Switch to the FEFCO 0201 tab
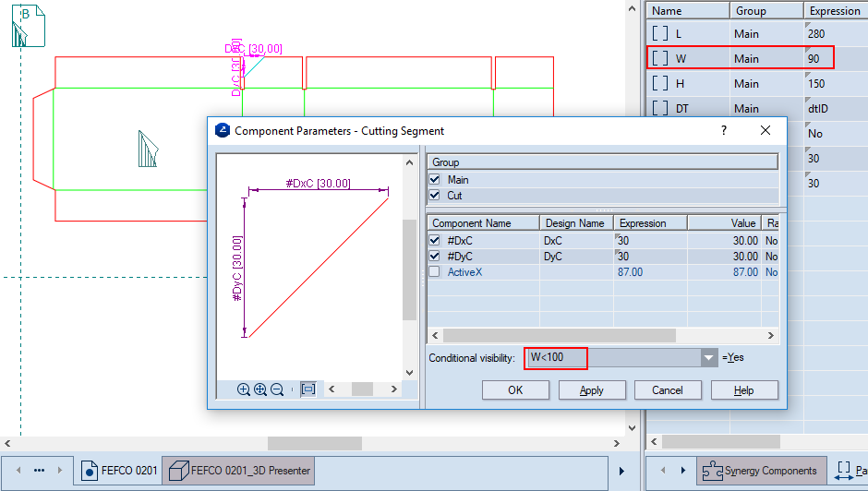The image size is (868, 491). tap(119, 471)
